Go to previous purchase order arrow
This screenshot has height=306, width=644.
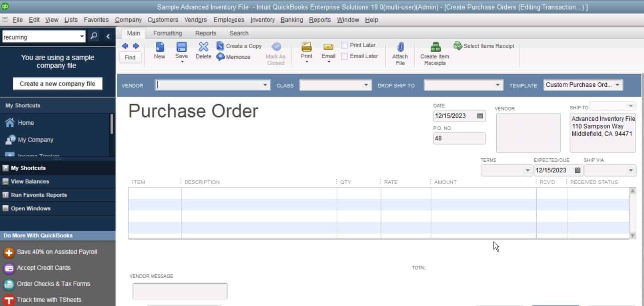pyautogui.click(x=125, y=46)
